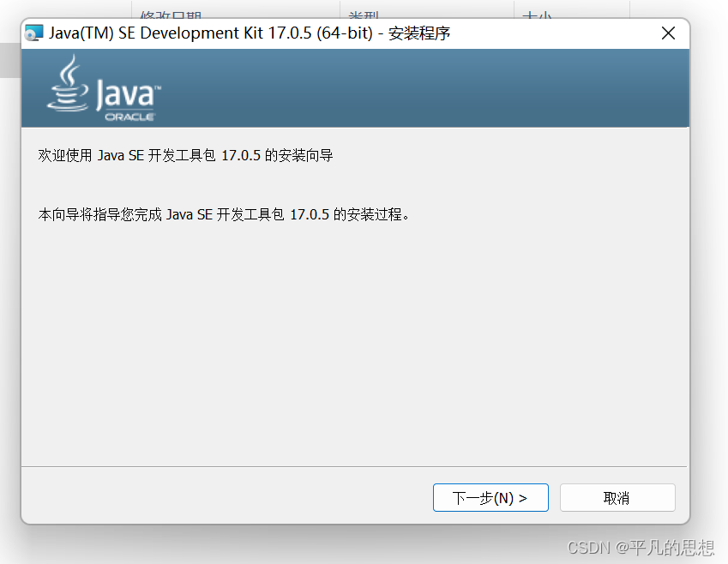Click the text 本向导将指导您完成 Java SE 开发工具包 17.0.5 的安装过程。

[x=224, y=214]
